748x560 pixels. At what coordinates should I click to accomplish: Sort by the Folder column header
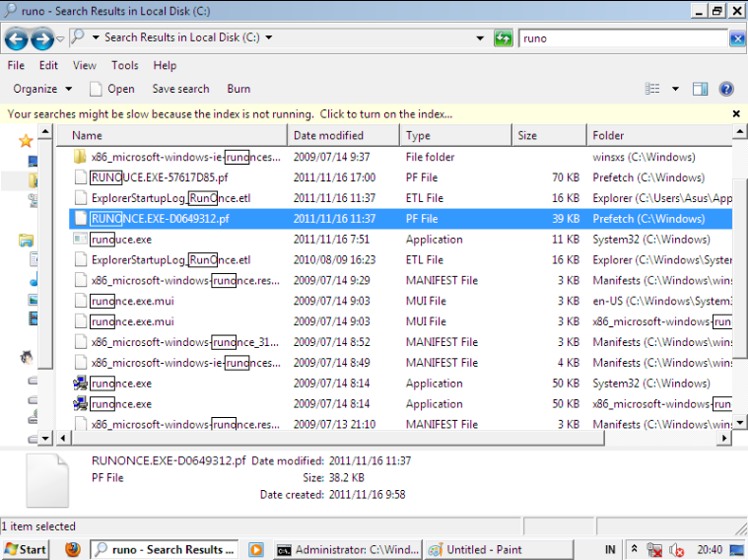tap(659, 136)
